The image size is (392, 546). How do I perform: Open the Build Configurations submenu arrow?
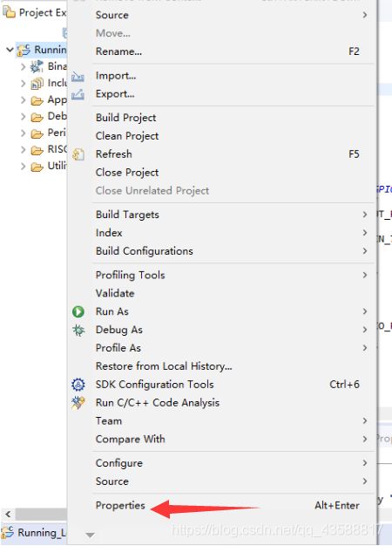tap(364, 251)
